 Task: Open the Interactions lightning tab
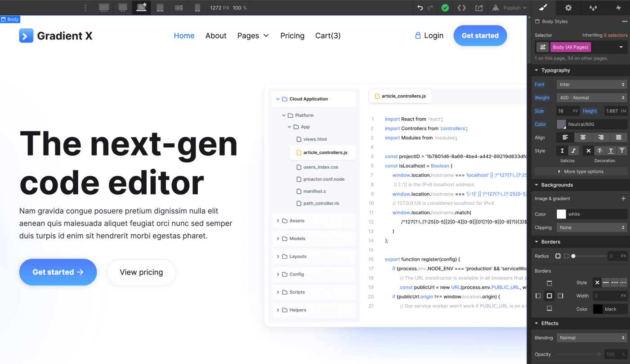pos(618,8)
